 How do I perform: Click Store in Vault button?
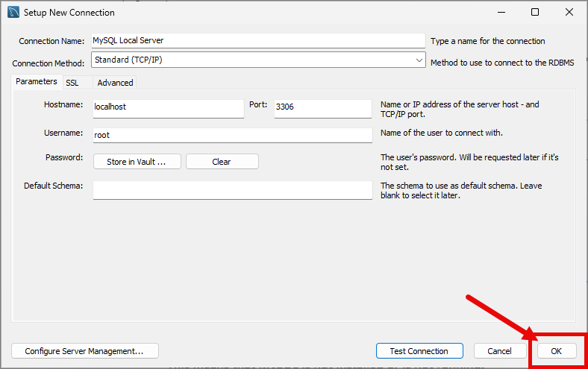137,162
